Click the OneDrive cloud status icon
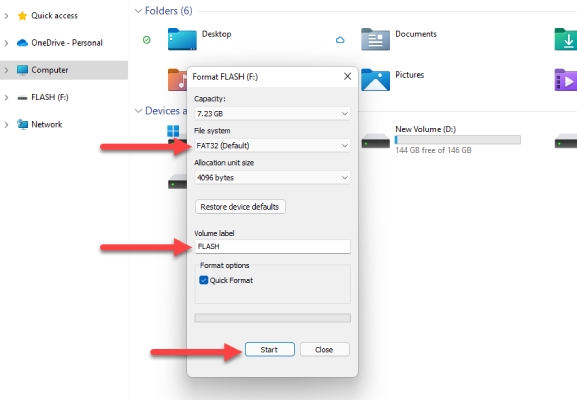Screen dimensions: 577x400 point(340,40)
